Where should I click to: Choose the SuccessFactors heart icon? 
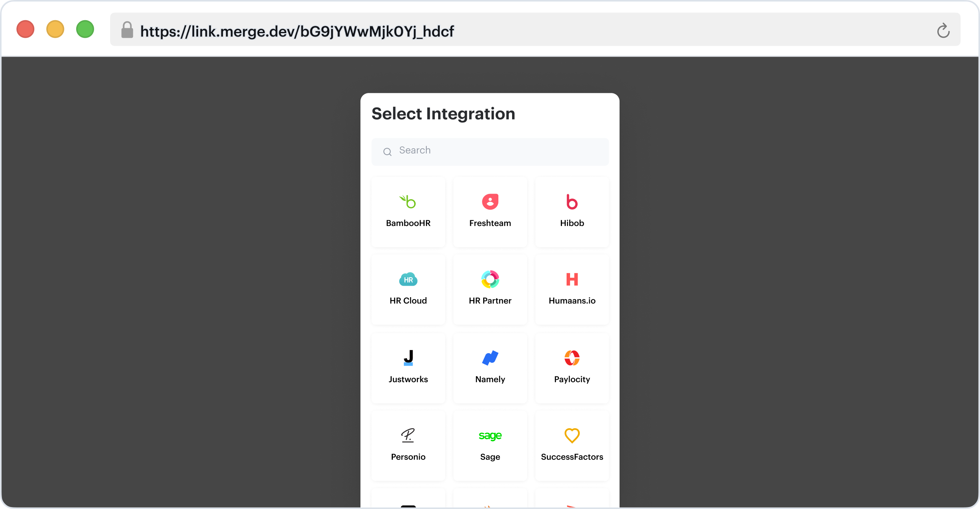572,435
